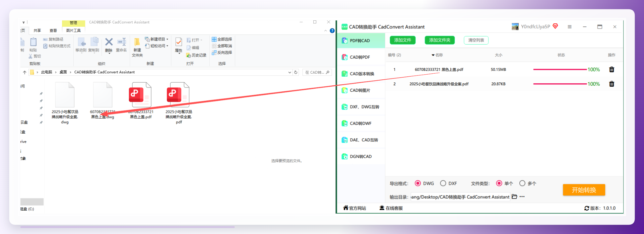The width and height of the screenshot is (644, 234).
Task: Click 反向选择 in the Explorer ribbon
Action: [222, 53]
